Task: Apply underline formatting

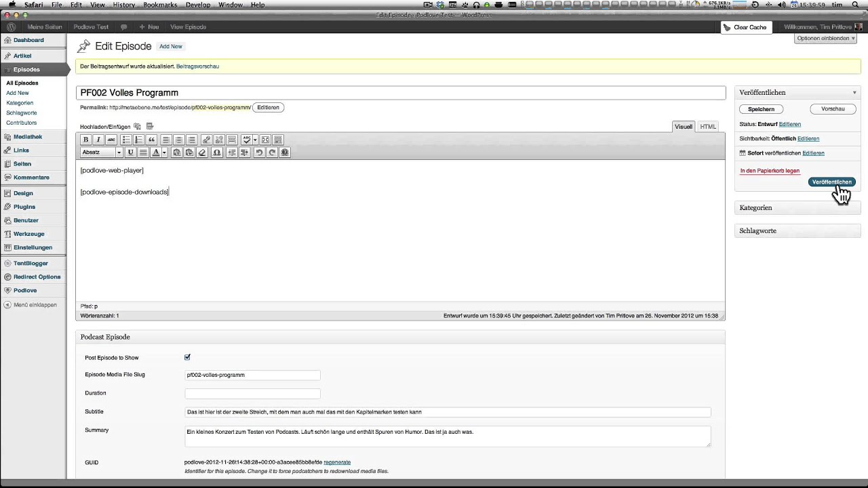Action: 130,152
